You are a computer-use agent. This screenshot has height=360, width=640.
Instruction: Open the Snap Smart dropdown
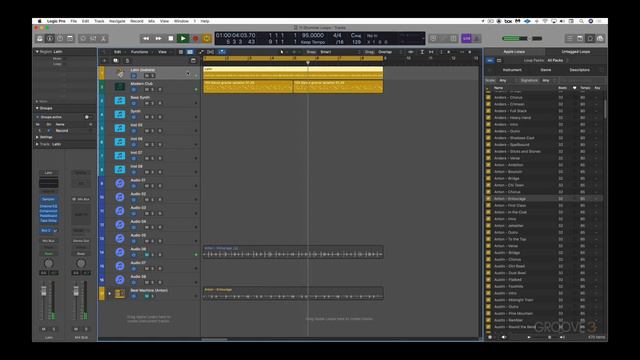pos(339,52)
